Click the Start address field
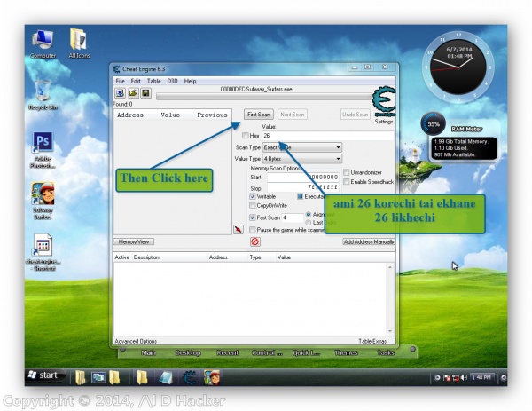The width and height of the screenshot is (532, 411). click(303, 177)
